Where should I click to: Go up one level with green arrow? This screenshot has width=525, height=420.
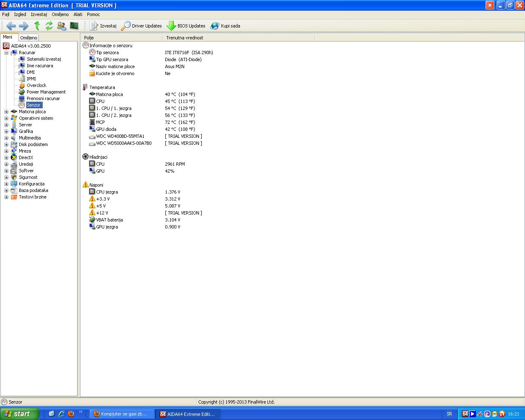[37, 26]
